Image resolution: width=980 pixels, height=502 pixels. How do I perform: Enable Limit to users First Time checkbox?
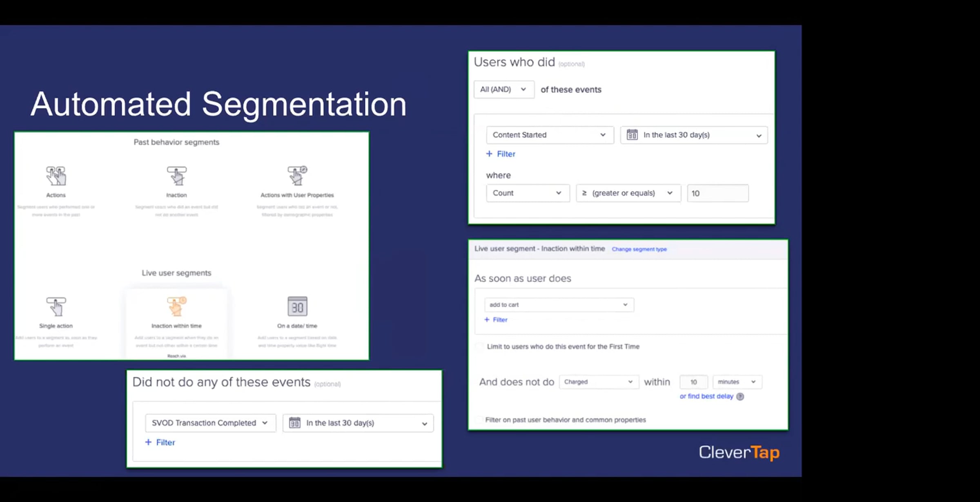coord(479,347)
